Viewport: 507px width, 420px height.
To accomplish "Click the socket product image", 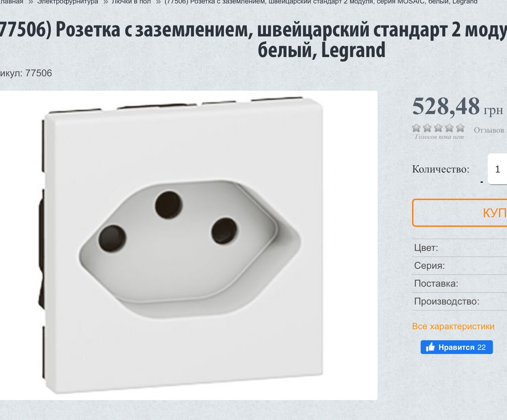I will coord(184,245).
